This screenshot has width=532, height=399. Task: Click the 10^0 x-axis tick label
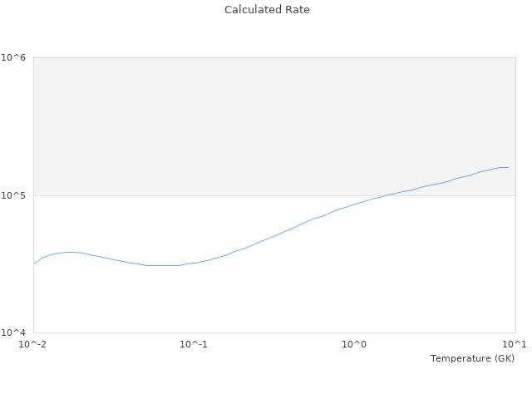point(354,344)
